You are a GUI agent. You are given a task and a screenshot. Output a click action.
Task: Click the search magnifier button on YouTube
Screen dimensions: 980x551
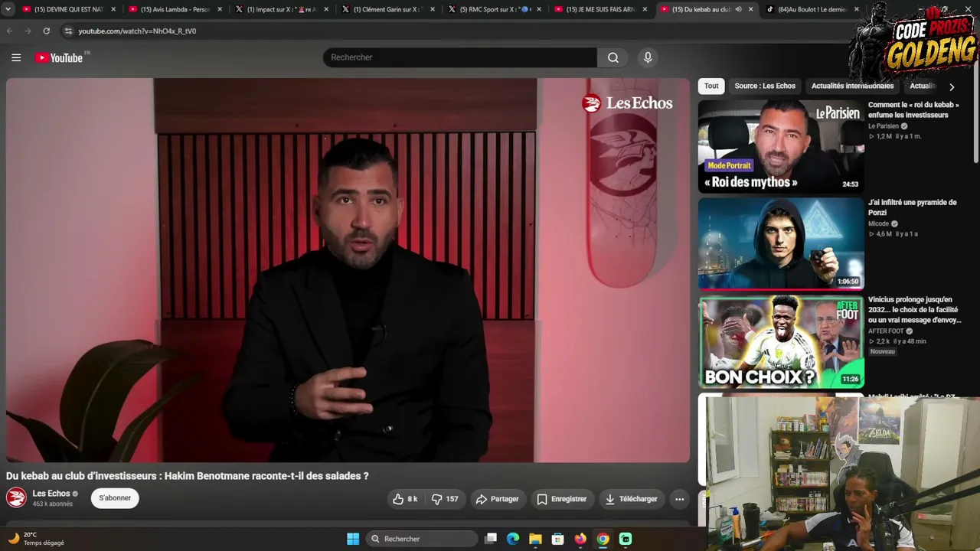[613, 57]
